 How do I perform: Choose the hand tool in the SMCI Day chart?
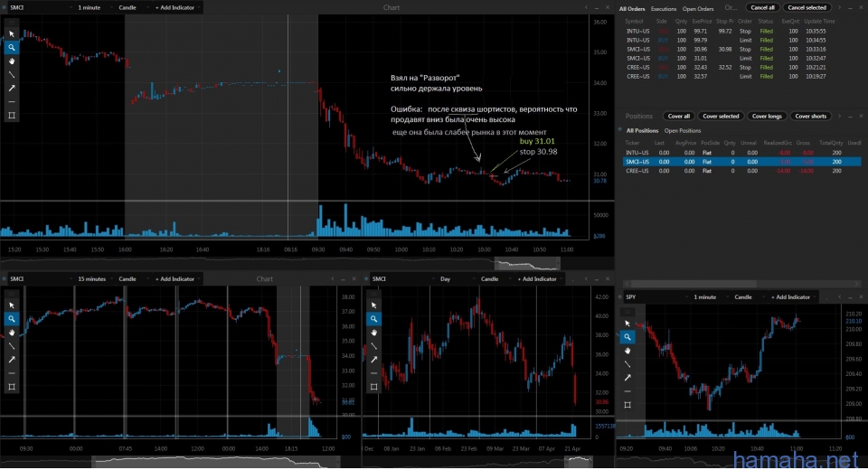[x=373, y=332]
